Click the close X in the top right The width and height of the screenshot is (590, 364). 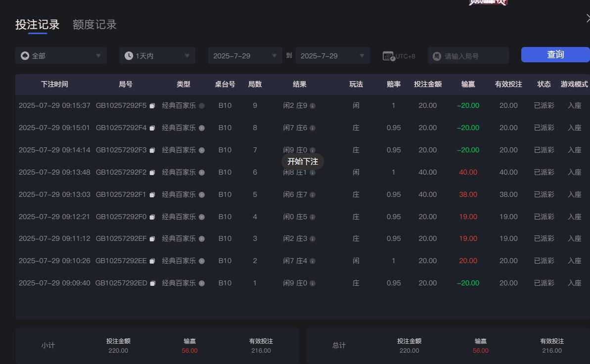click(587, 18)
